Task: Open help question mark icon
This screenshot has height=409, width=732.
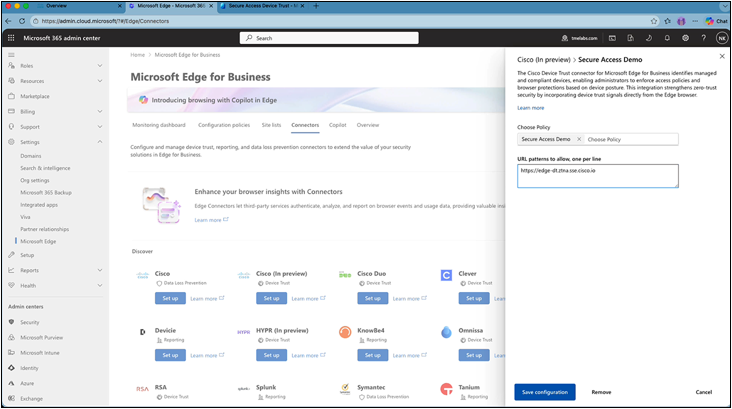Action: (704, 38)
